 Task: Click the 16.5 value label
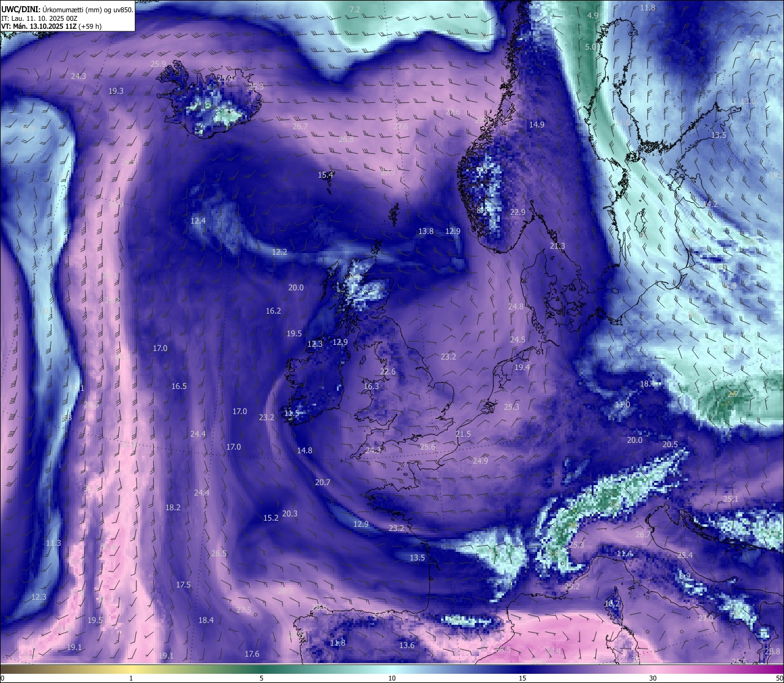(179, 386)
